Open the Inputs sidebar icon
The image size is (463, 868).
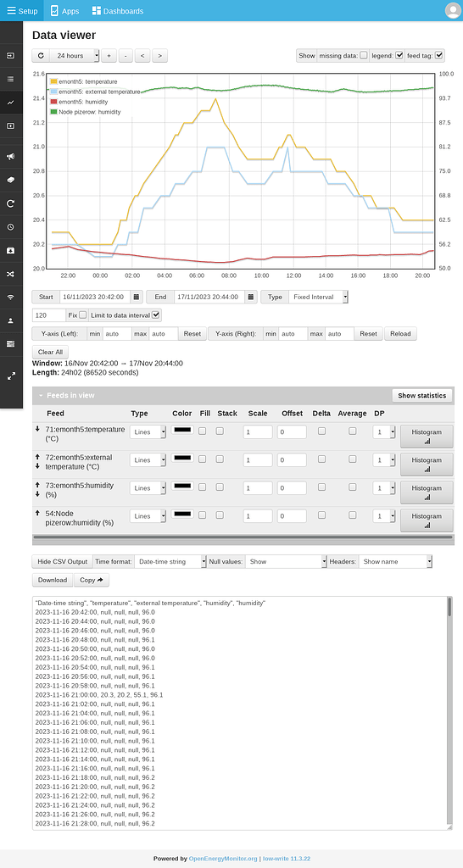click(x=10, y=56)
